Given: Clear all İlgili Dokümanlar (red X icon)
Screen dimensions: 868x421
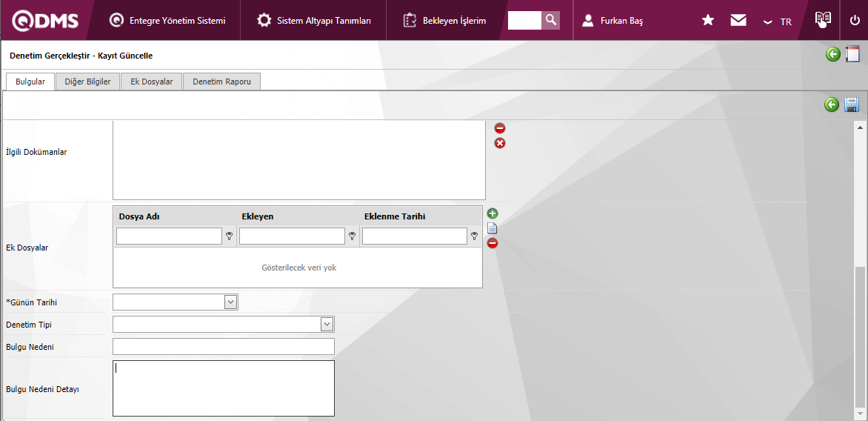Looking at the screenshot, I should click(500, 144).
